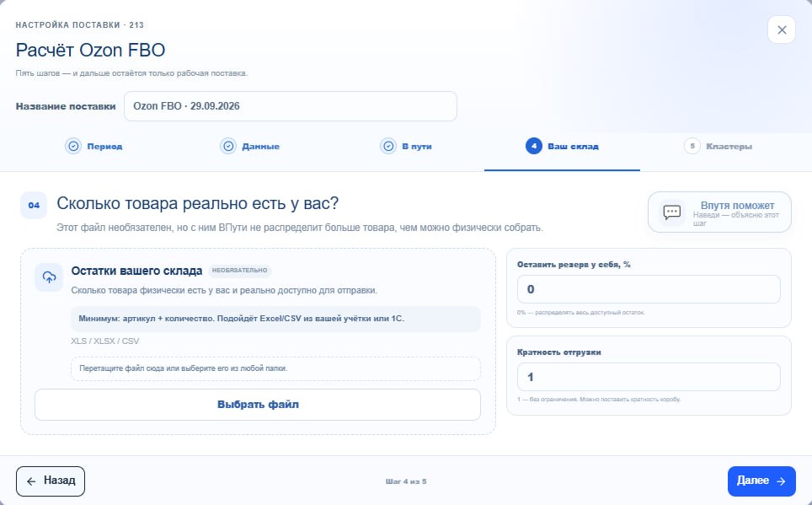Image resolution: width=812 pixels, height=505 pixels.
Task: Go to the Кластеры tab
Action: (x=719, y=147)
